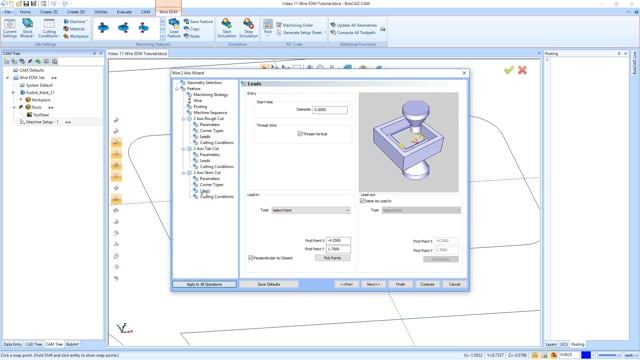Toggle Same As Lead-in checkbox
Screen dimensions: 640x360
[362, 201]
